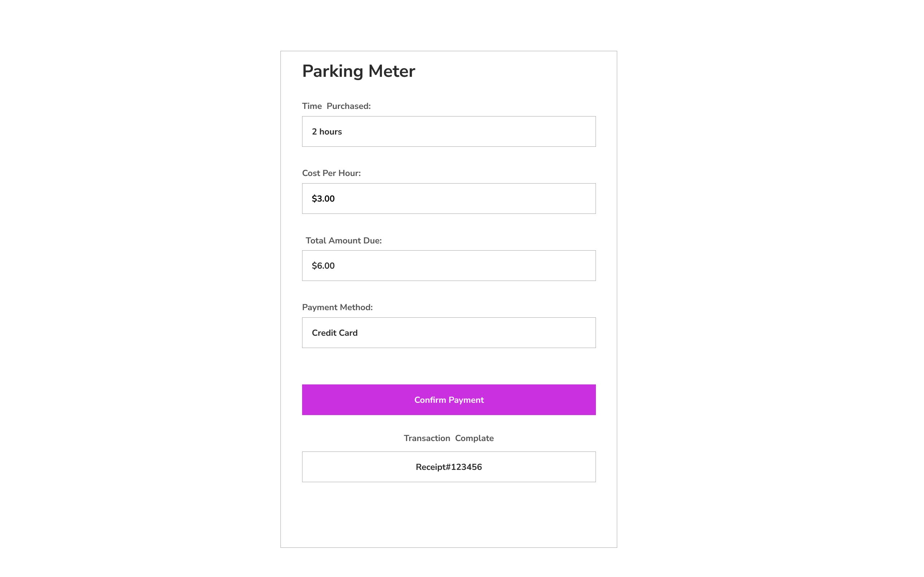Click the Time Purchased label
The image size is (924, 577).
[x=336, y=106]
